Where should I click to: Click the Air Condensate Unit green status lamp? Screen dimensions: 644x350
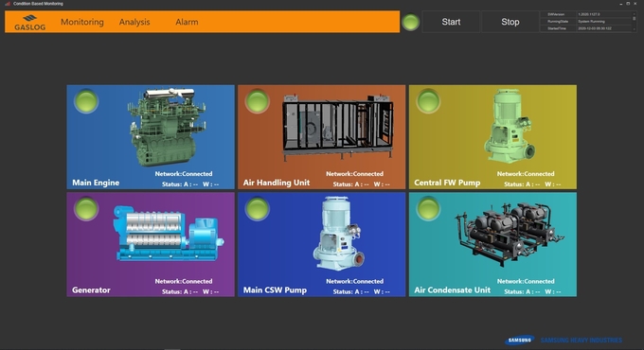428,208
